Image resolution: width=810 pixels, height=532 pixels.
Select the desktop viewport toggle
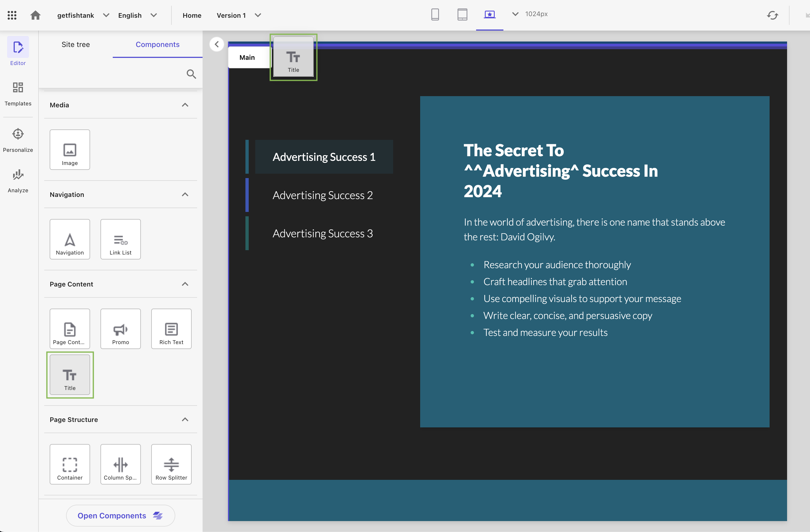(490, 15)
